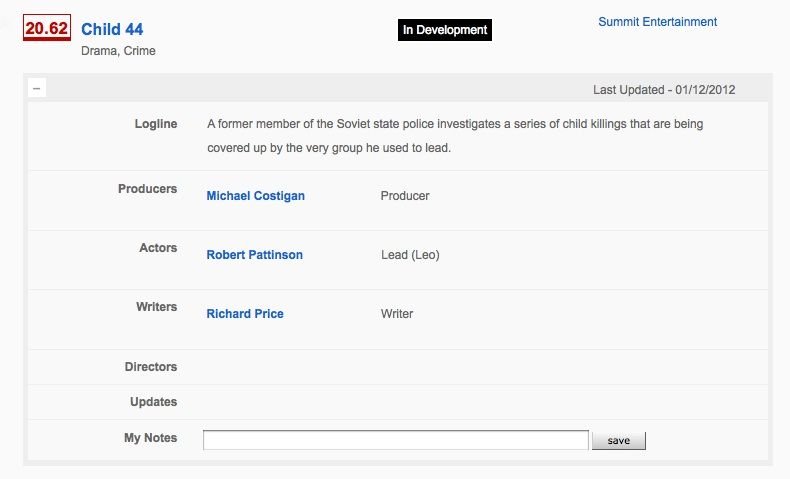Open Robert Pattinson's actor profile
790x479 pixels.
coord(254,255)
